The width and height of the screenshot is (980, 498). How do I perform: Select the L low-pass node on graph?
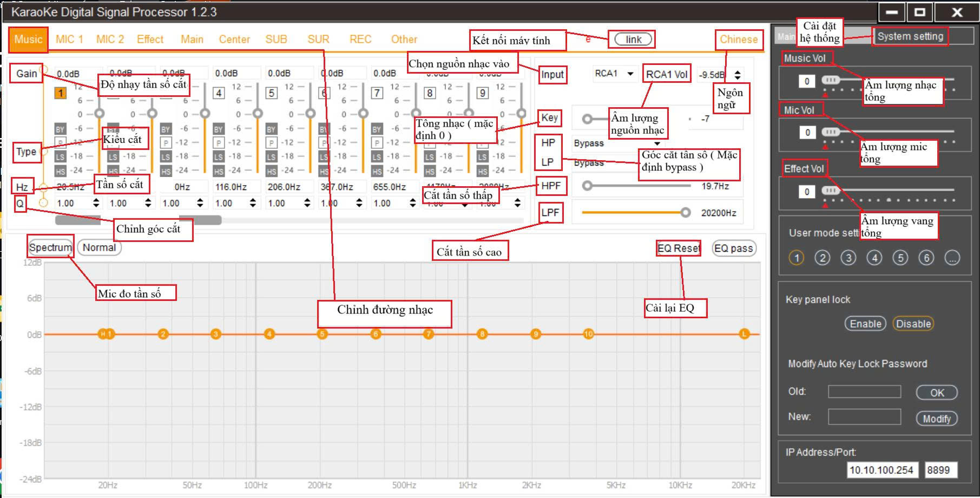coord(744,334)
